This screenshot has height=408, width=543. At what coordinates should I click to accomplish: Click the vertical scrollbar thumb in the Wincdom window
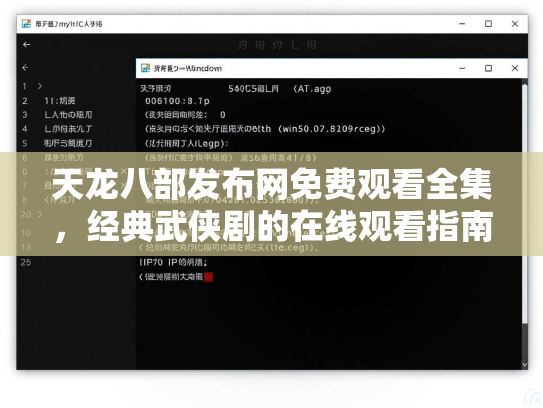tap(525, 204)
